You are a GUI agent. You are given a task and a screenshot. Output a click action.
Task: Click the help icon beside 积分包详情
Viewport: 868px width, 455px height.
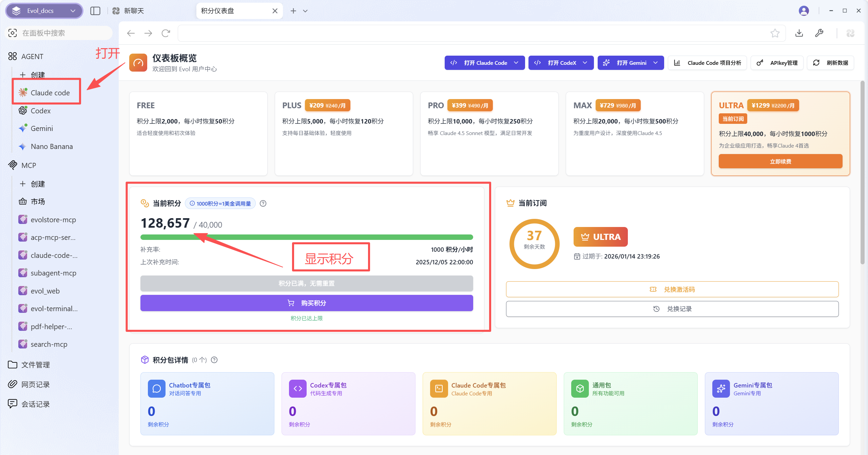214,360
